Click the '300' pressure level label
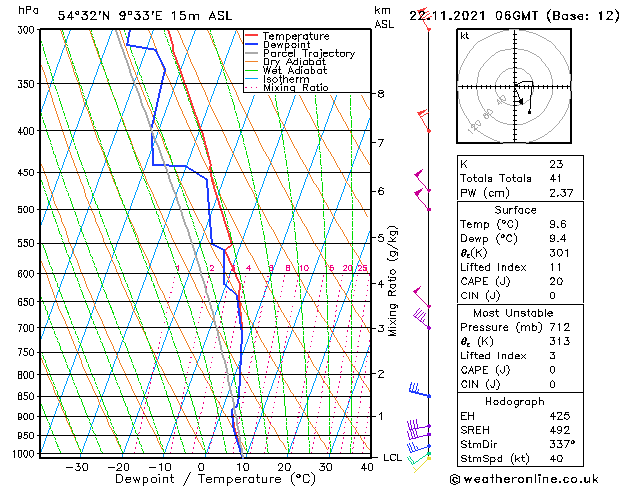The height and width of the screenshot is (486, 629). pos(28,30)
